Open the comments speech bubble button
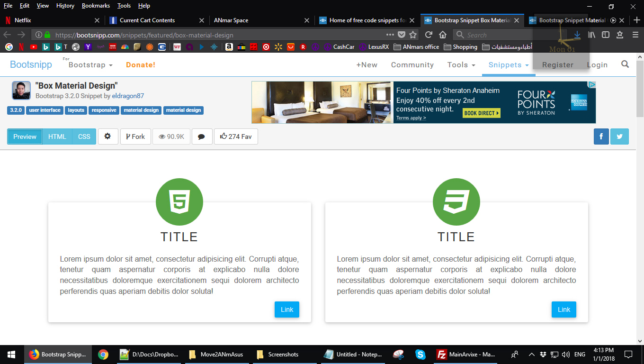 [202, 136]
